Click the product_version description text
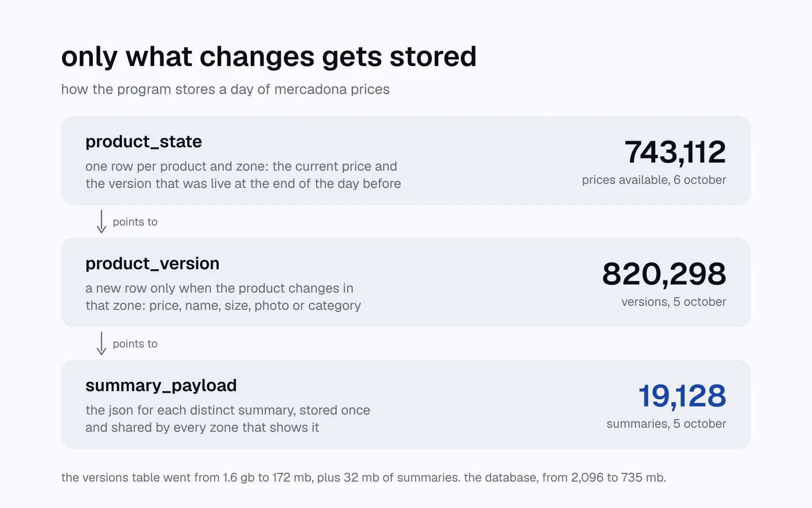Image resolution: width=812 pixels, height=508 pixels. click(223, 297)
